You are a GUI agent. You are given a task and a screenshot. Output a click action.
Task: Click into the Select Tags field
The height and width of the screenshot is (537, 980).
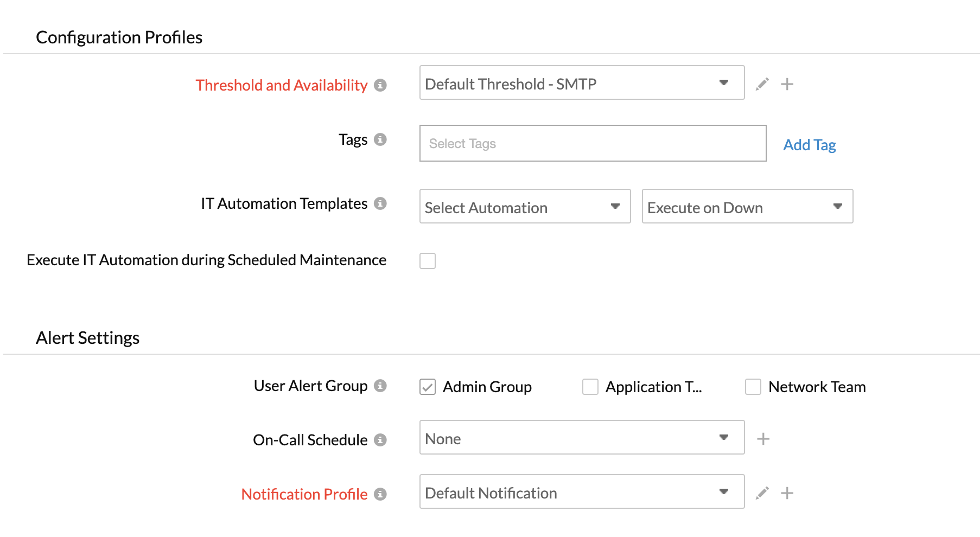pos(593,144)
